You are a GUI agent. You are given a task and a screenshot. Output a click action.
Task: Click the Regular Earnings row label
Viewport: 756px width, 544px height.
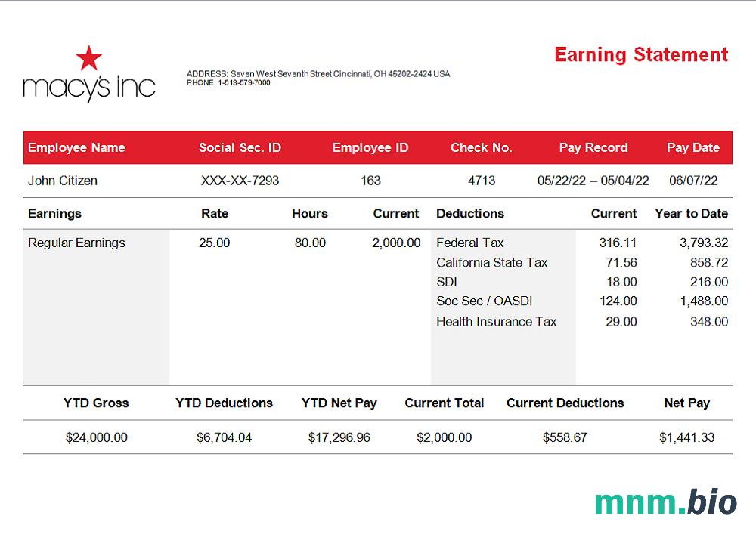pyautogui.click(x=76, y=243)
